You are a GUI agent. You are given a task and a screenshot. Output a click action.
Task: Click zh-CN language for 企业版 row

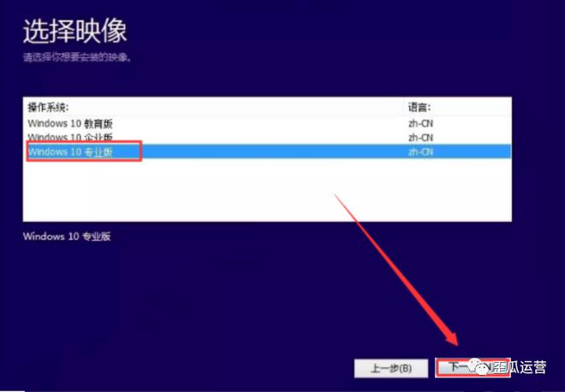(x=420, y=137)
